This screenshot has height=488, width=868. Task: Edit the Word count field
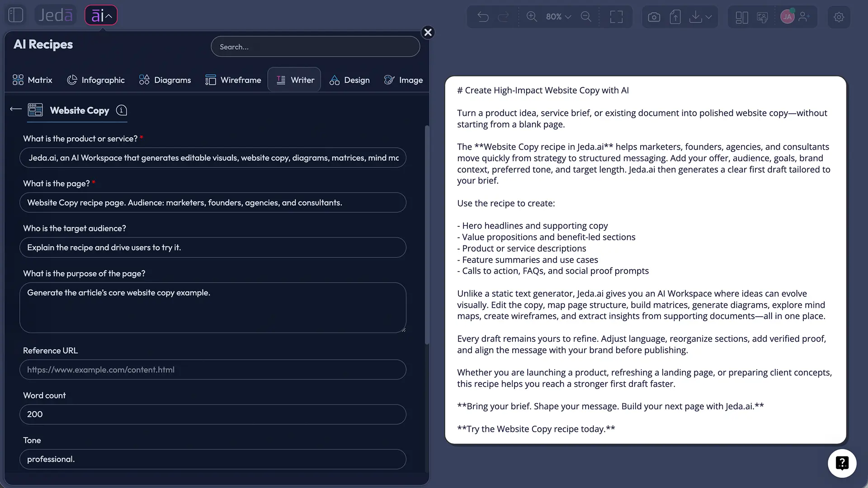(213, 414)
